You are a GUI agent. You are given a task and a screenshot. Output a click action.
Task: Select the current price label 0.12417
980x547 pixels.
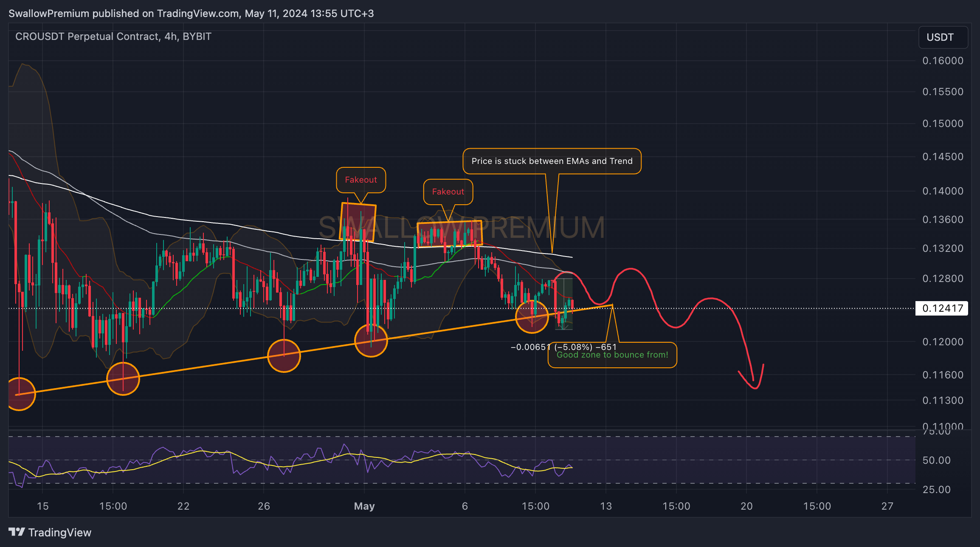click(x=942, y=308)
